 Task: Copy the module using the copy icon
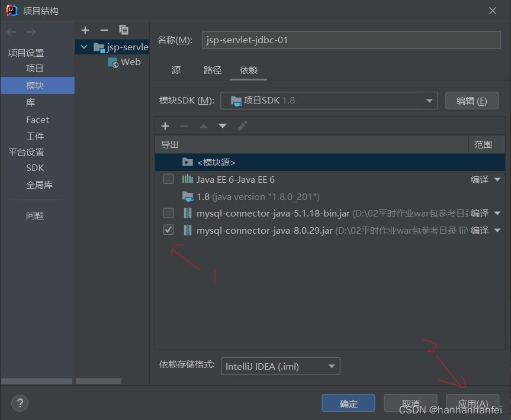click(x=124, y=30)
